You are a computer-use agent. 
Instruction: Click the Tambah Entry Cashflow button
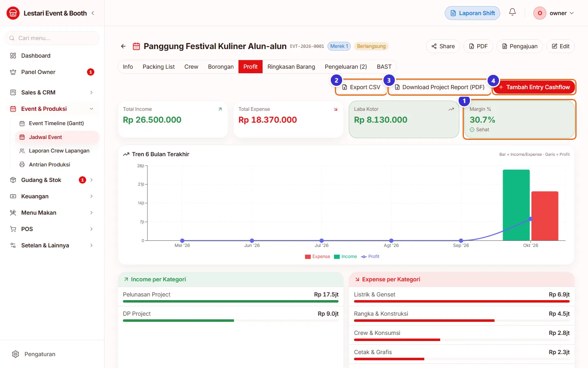coord(534,87)
